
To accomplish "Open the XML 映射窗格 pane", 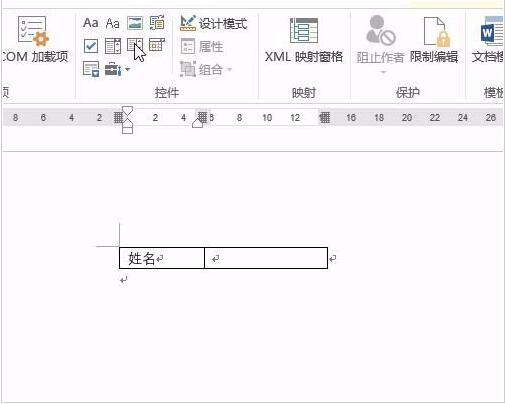I will point(304,40).
